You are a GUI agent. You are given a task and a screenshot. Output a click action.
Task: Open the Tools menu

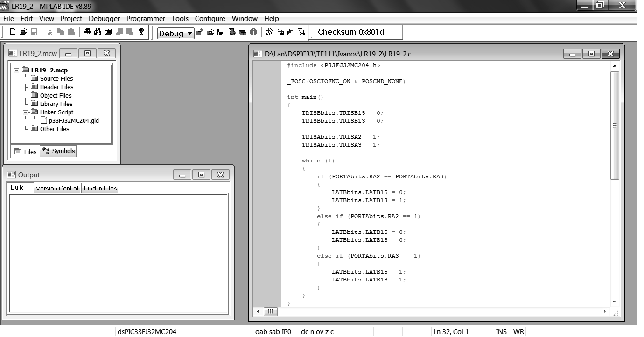[180, 19]
